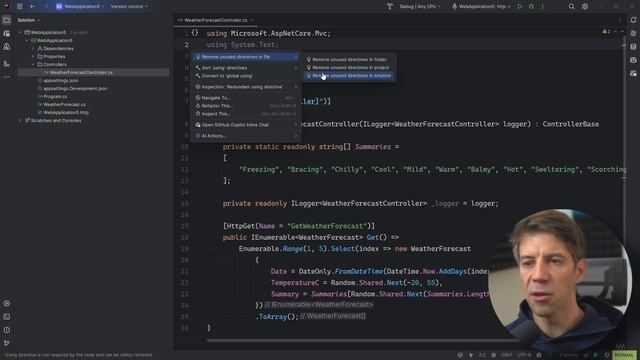The width and height of the screenshot is (640, 360).
Task: Open the Problems tool window icon
Action: [x=7, y=330]
